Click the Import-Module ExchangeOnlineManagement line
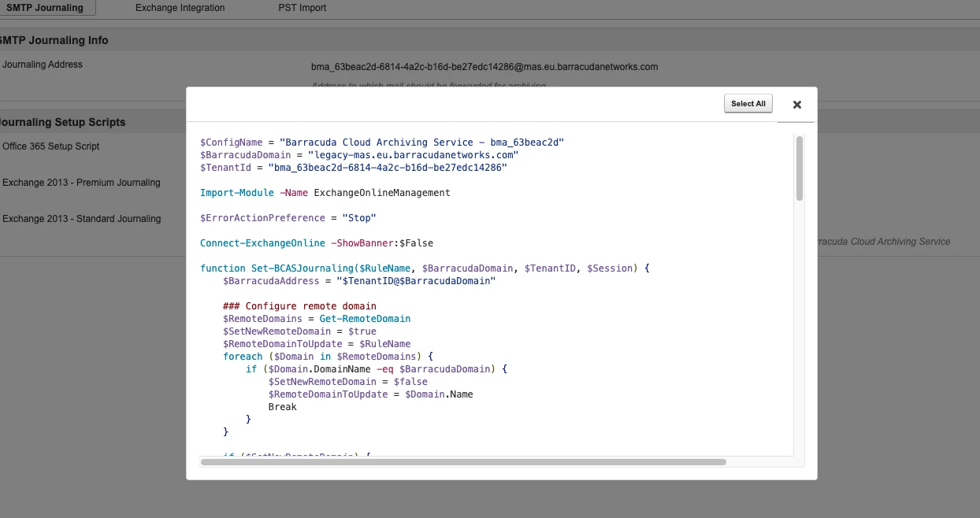Image resolution: width=980 pixels, height=518 pixels. click(x=325, y=193)
